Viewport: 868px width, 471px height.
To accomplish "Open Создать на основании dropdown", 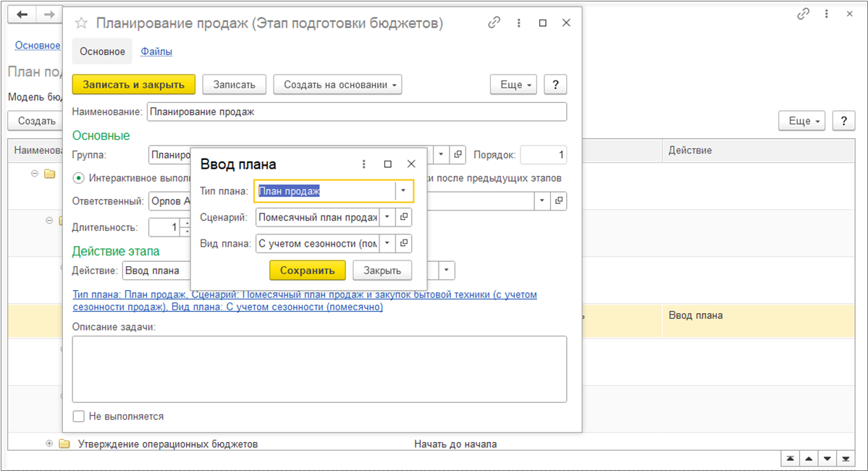I will tap(337, 85).
